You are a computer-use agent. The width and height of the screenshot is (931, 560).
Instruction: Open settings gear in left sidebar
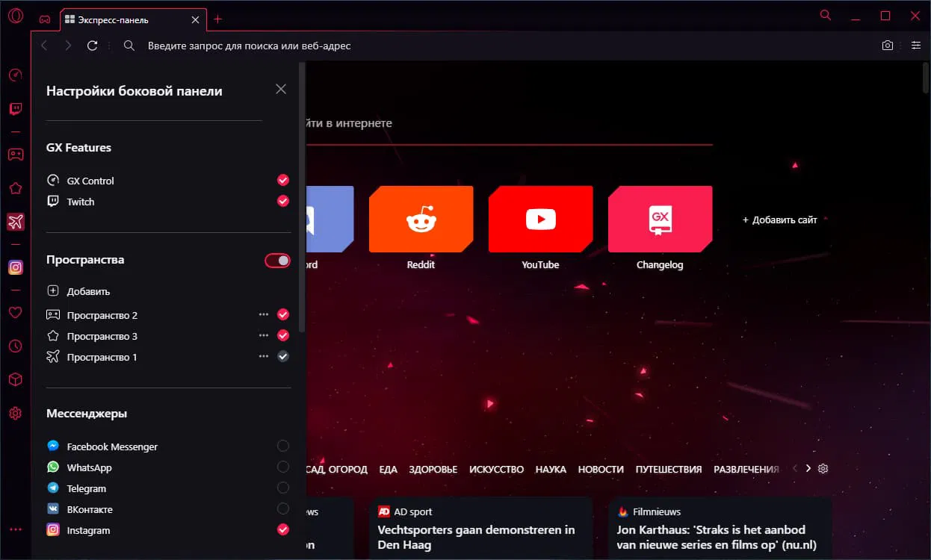[15, 414]
